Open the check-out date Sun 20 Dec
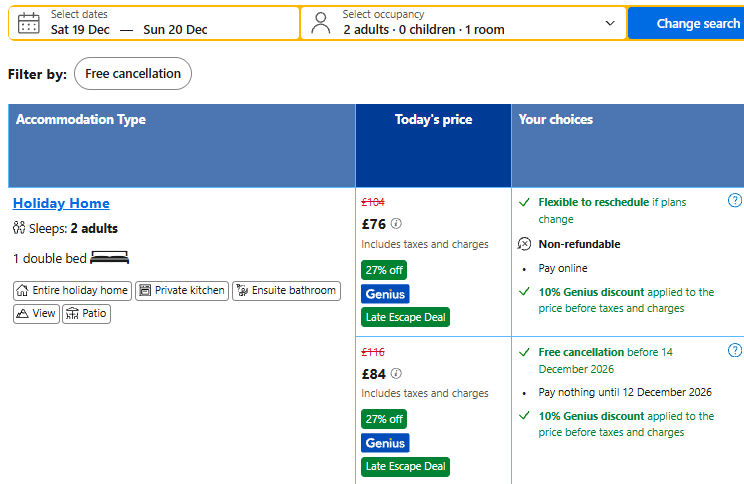Image resolution: width=744 pixels, height=484 pixels. tap(175, 29)
